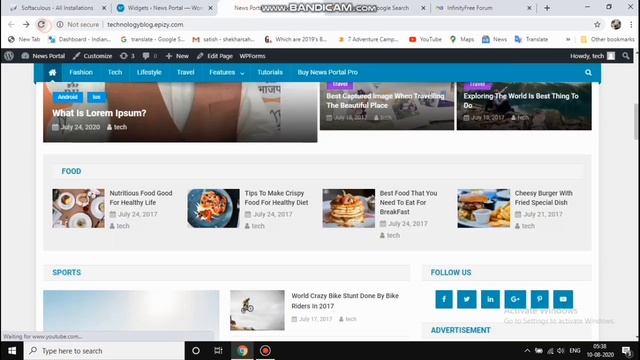
Task: Open the YouTube follow icon
Action: pos(563,299)
